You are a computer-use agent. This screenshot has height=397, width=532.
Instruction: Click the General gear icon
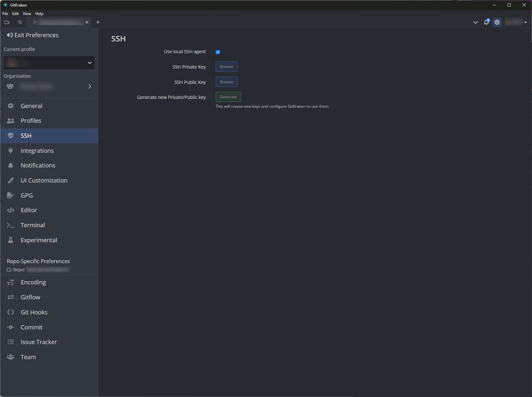coord(10,106)
